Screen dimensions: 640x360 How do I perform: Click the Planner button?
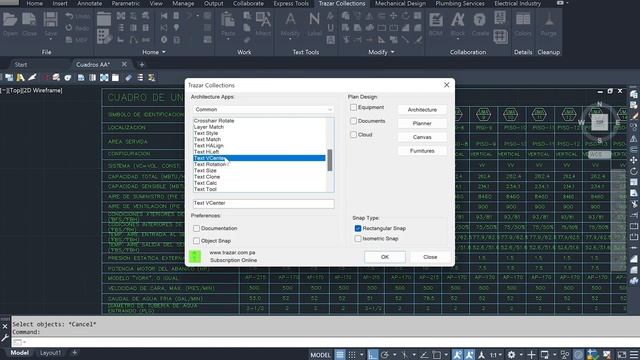(422, 123)
